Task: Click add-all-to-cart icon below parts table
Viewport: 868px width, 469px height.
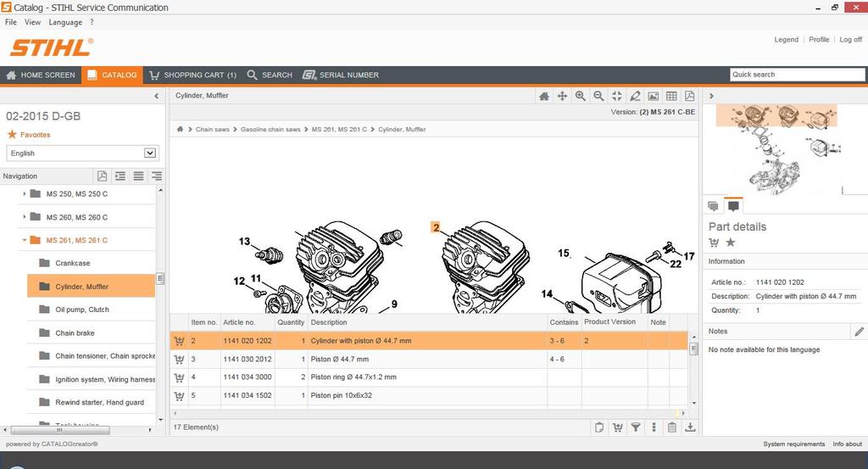Action: click(x=617, y=427)
